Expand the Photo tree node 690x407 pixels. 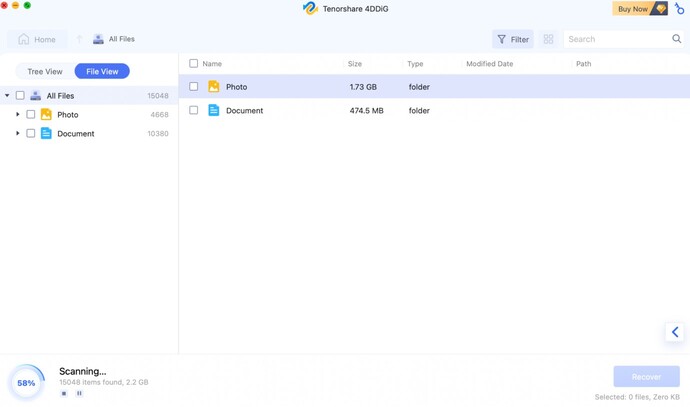click(x=18, y=115)
